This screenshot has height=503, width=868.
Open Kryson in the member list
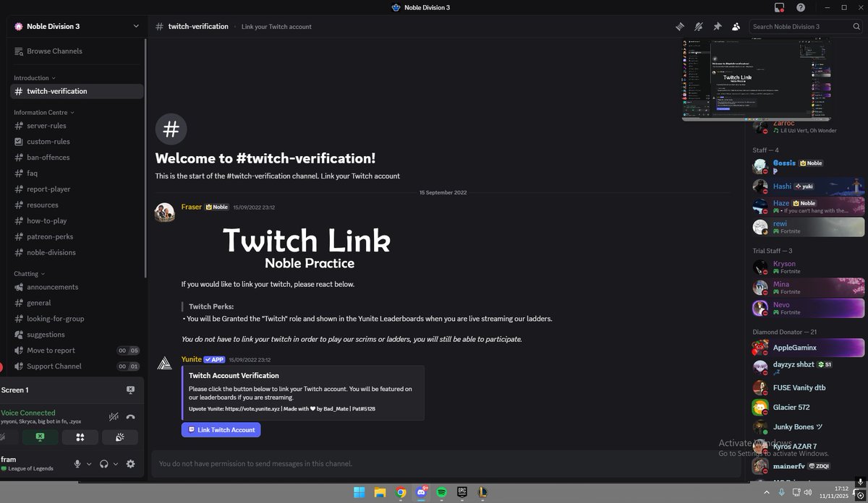click(808, 267)
